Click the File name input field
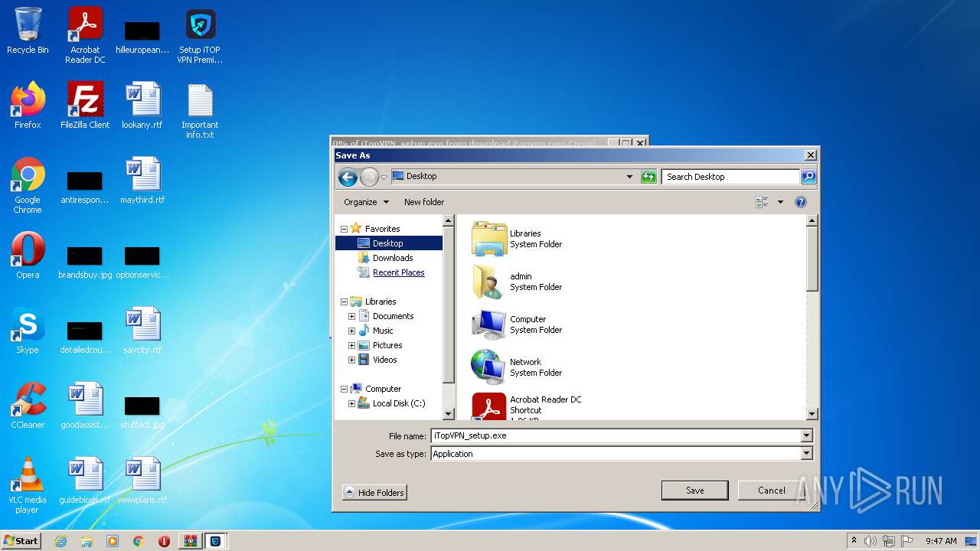Screen dimensions: 980x551 (x=616, y=436)
